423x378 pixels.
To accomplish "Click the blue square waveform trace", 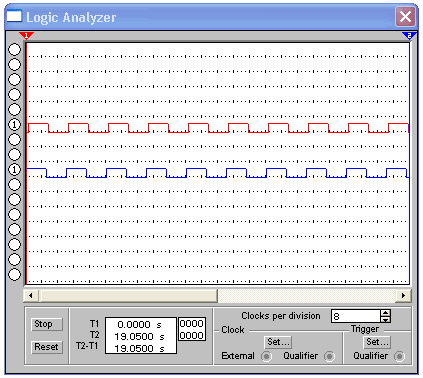I will point(218,173).
